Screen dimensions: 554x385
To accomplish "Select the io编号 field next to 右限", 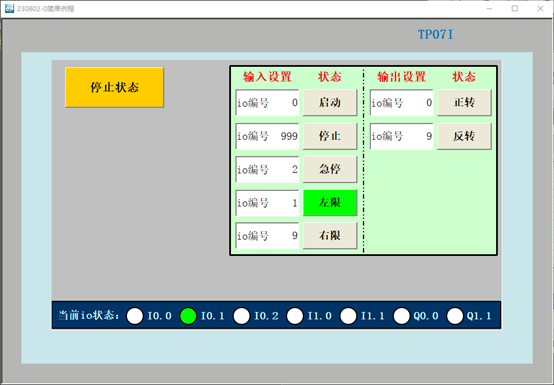I will pyautogui.click(x=267, y=236).
